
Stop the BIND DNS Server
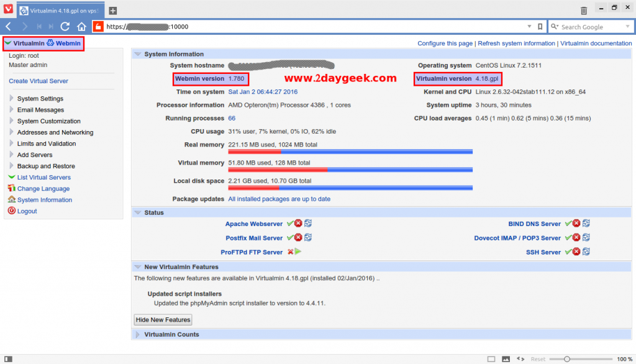tap(576, 224)
